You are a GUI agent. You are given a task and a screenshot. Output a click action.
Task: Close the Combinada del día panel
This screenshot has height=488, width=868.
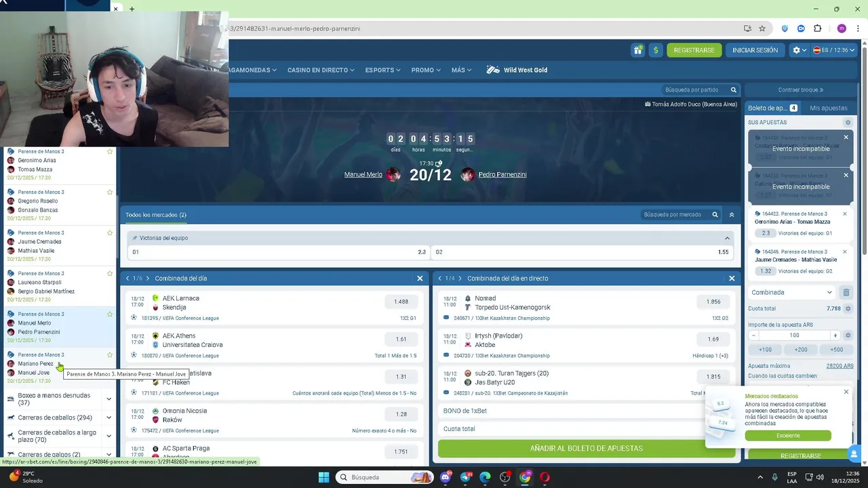[x=420, y=279]
